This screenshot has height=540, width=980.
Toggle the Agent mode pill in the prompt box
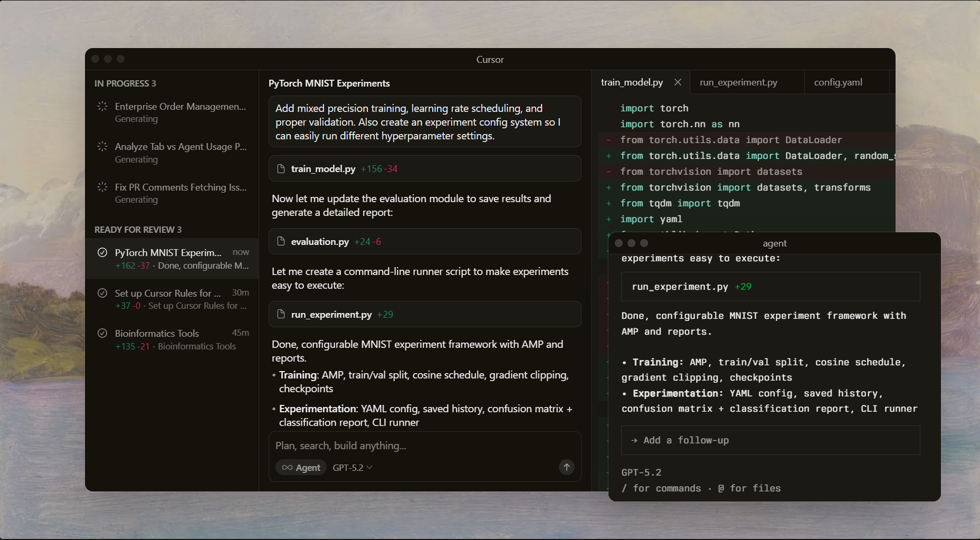(301, 468)
